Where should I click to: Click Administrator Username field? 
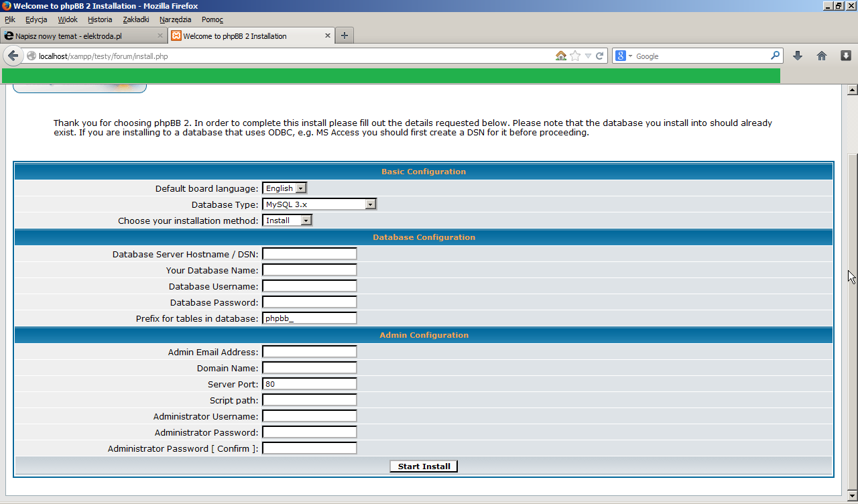click(310, 416)
